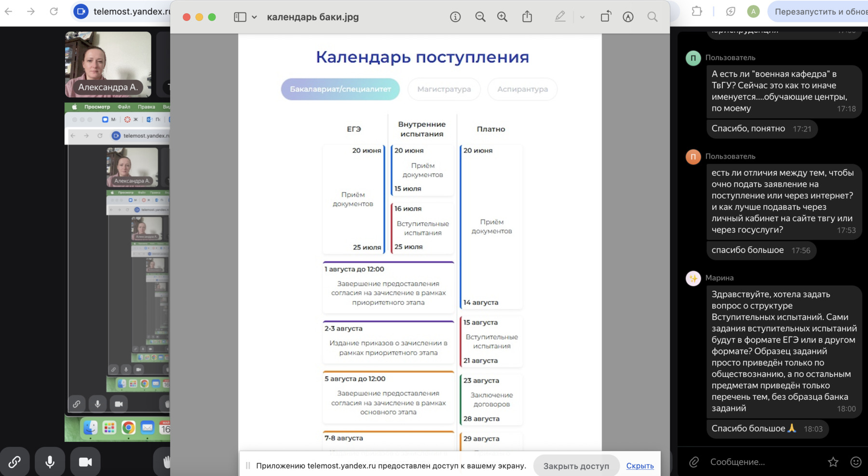
Task: Go forward in the browser
Action: coord(31,11)
